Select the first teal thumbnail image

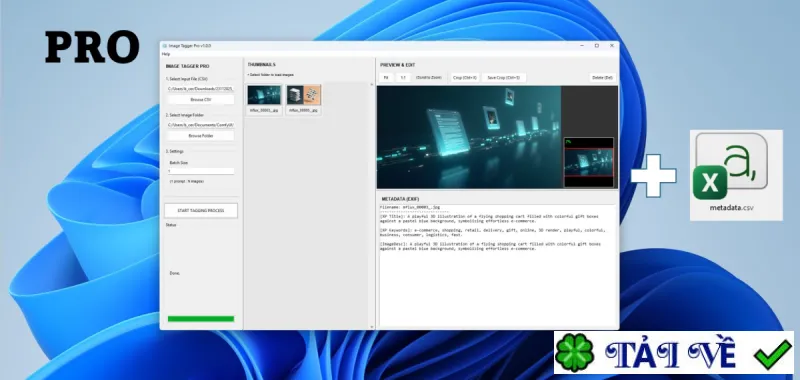264,95
